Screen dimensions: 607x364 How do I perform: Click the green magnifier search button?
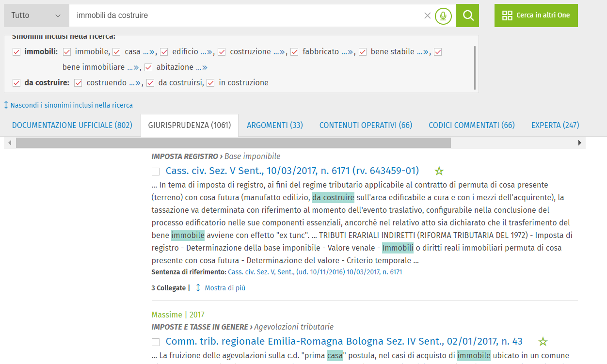coord(468,16)
